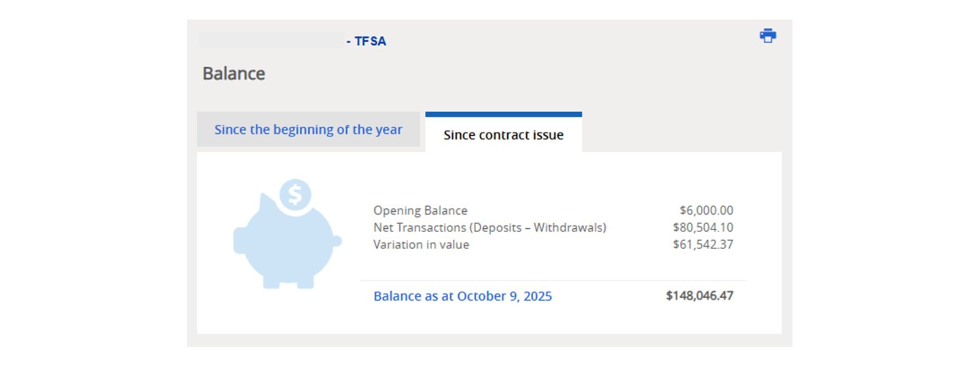Click the divider line above the balance row
Screen dimensions: 980x366
pyautogui.click(x=553, y=280)
